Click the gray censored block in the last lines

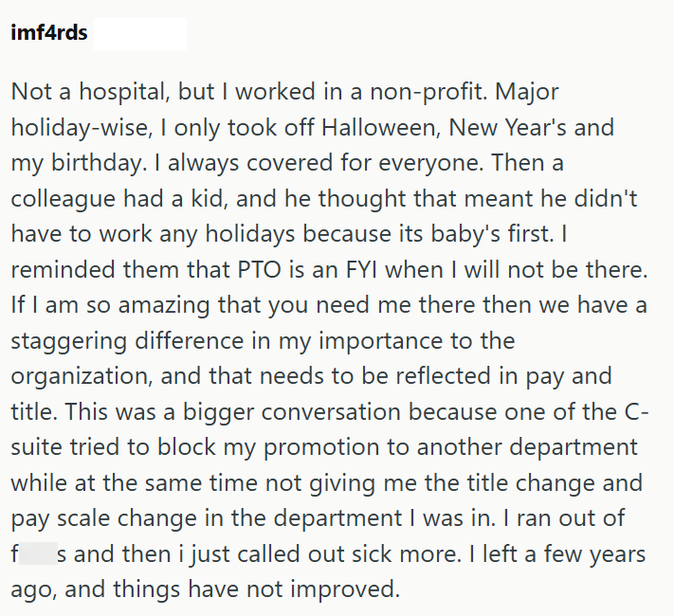(38, 553)
